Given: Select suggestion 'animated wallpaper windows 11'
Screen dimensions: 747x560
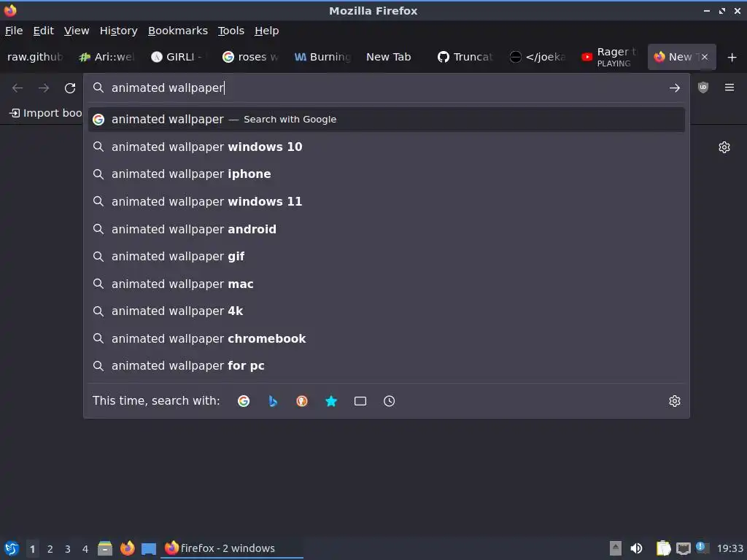Looking at the screenshot, I should tap(387, 201).
